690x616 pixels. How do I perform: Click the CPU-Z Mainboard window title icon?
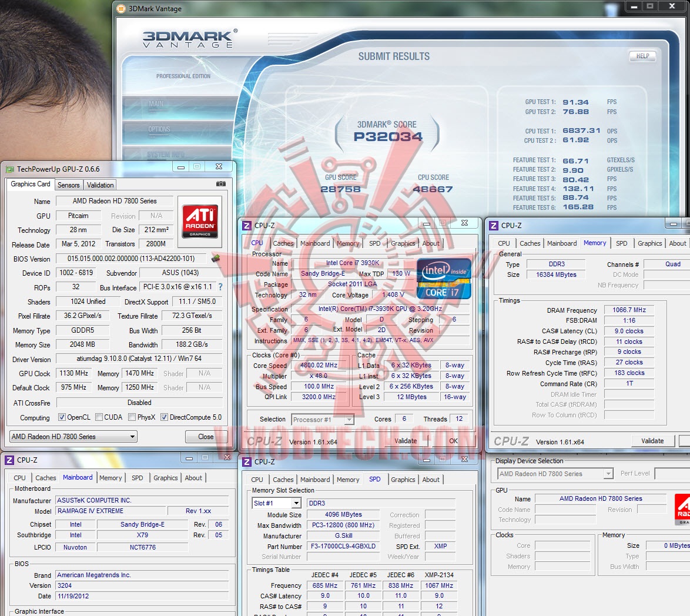click(9, 460)
